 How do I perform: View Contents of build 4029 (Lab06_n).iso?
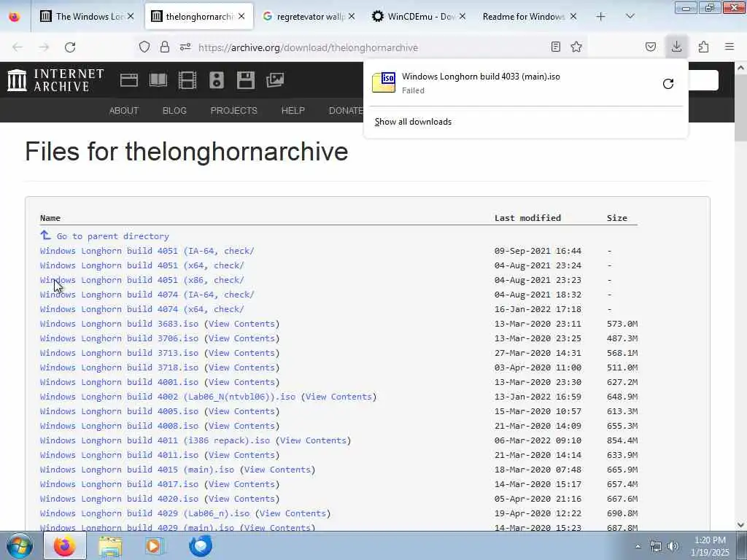point(293,513)
